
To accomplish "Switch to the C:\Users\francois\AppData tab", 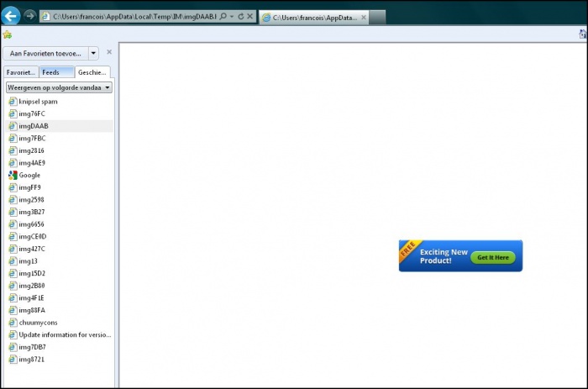I will point(314,18).
